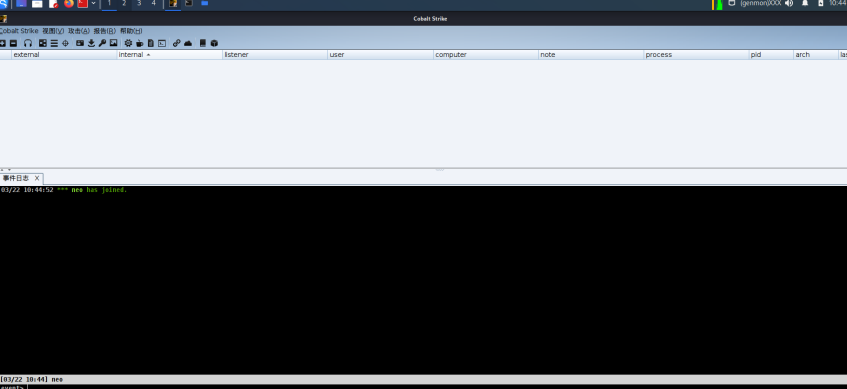The height and width of the screenshot is (389, 847).
Task: Open the cloud manage web server icon
Action: 188,43
